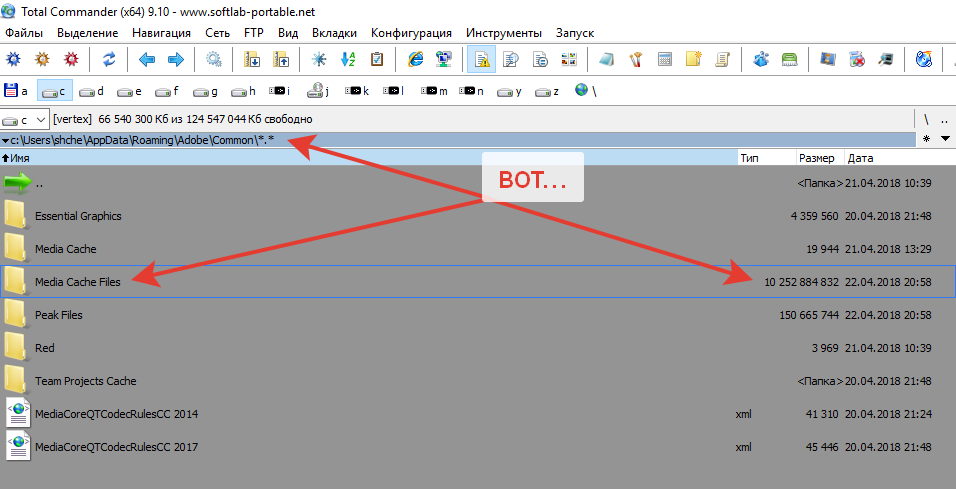This screenshot has width=956, height=489.
Task: Switch to drive d
Action: pyautogui.click(x=93, y=91)
